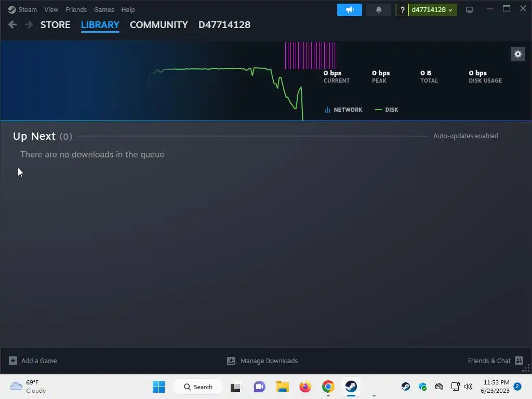Open download settings gear icon

click(518, 54)
